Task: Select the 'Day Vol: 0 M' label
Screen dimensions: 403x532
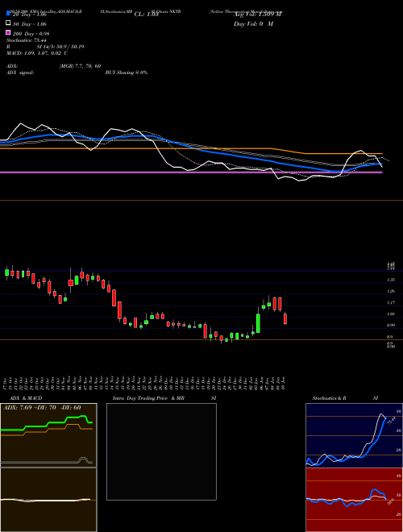Action: 253,23
